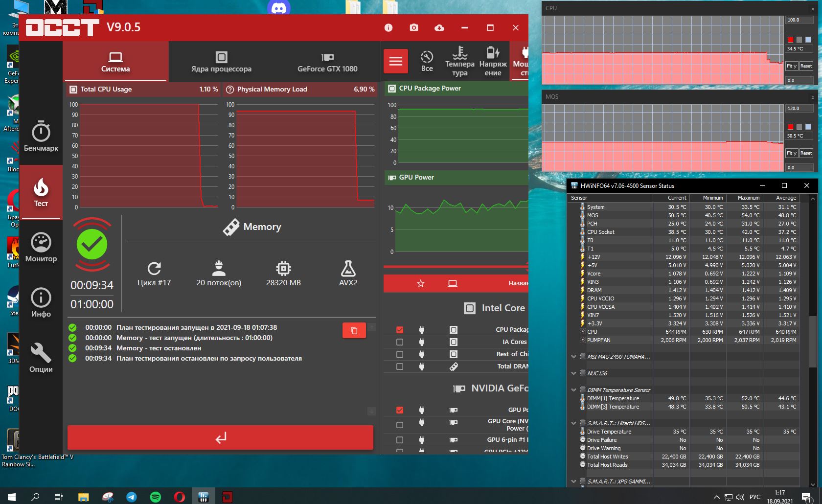822x504 pixels.
Task: Show all sensors with Все filter
Action: pyautogui.click(x=427, y=62)
